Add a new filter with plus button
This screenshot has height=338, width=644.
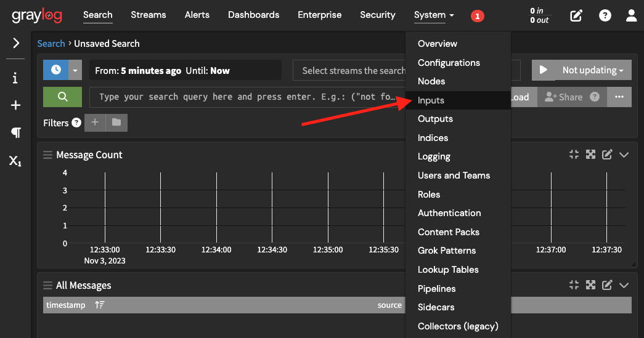[95, 123]
